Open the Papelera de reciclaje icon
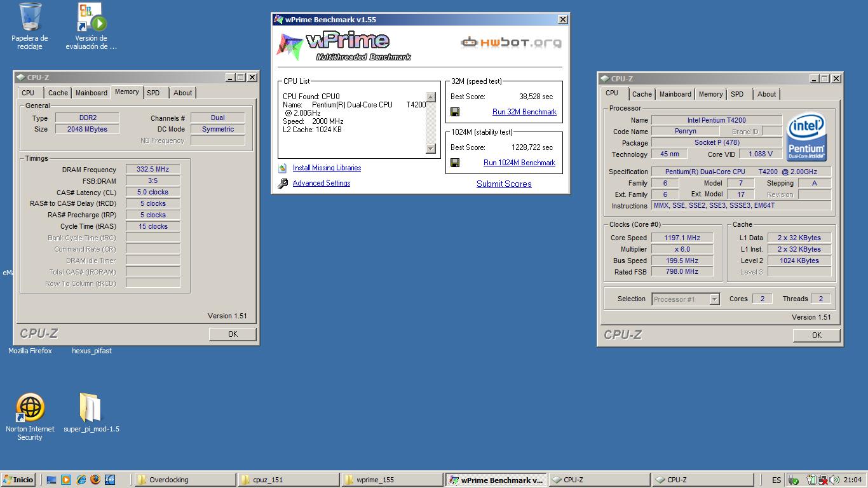Screen dimensions: 868x488 click(x=30, y=18)
